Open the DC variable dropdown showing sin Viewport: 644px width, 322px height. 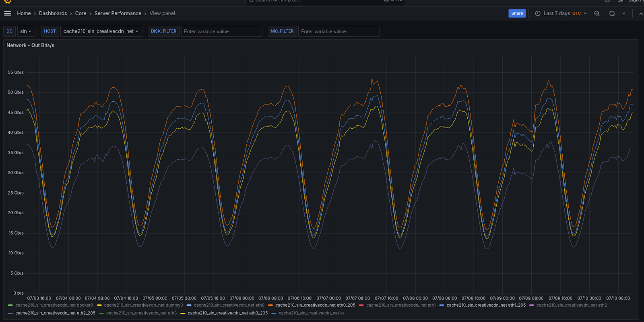pyautogui.click(x=26, y=31)
